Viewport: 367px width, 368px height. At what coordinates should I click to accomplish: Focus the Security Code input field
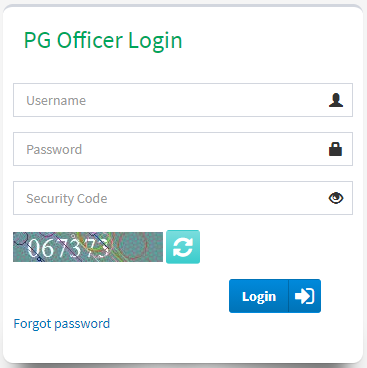click(x=183, y=198)
